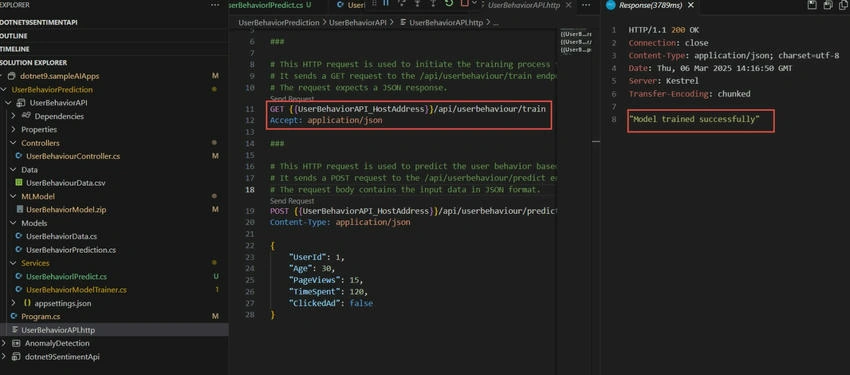Click the AnomalyDetection project icon
The image size is (850, 375).
pyautogui.click(x=16, y=344)
